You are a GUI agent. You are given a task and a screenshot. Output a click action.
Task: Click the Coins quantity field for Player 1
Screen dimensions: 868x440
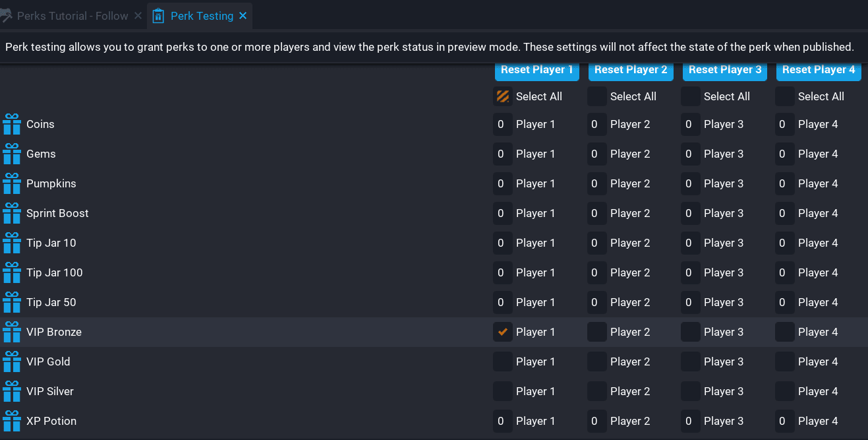point(502,124)
